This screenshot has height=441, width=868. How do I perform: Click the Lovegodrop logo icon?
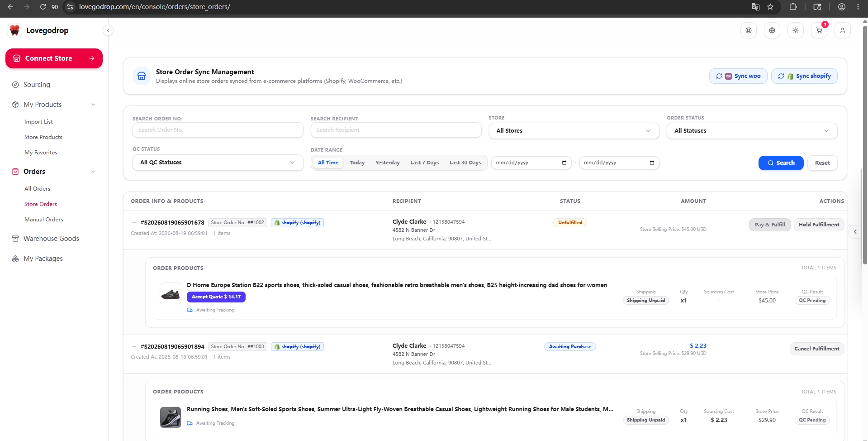(15, 30)
